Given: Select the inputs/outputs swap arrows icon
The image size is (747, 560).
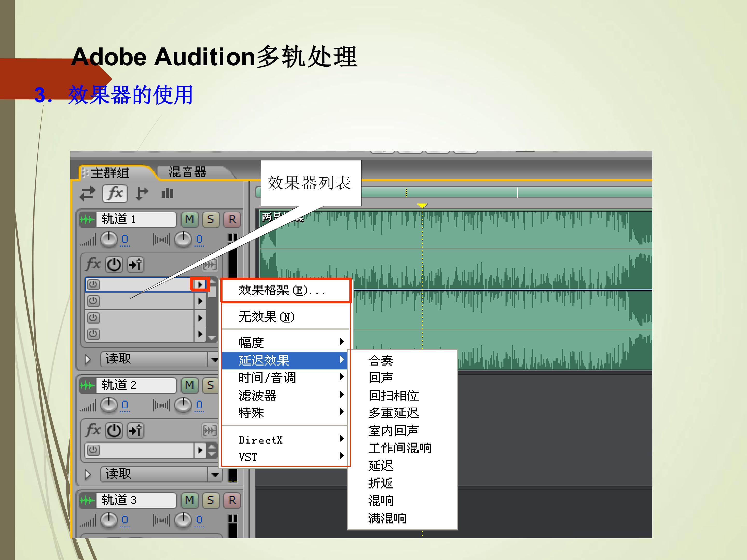Looking at the screenshot, I should tap(87, 194).
